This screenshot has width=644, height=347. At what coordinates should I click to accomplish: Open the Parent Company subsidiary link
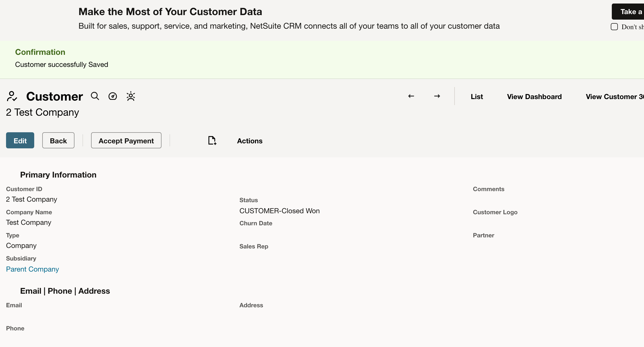pyautogui.click(x=32, y=269)
